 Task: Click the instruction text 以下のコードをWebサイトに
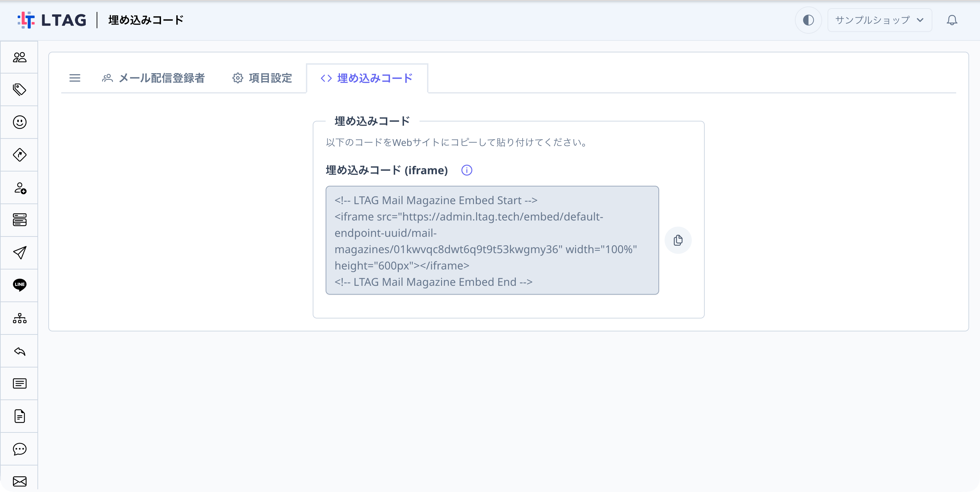coord(458,142)
